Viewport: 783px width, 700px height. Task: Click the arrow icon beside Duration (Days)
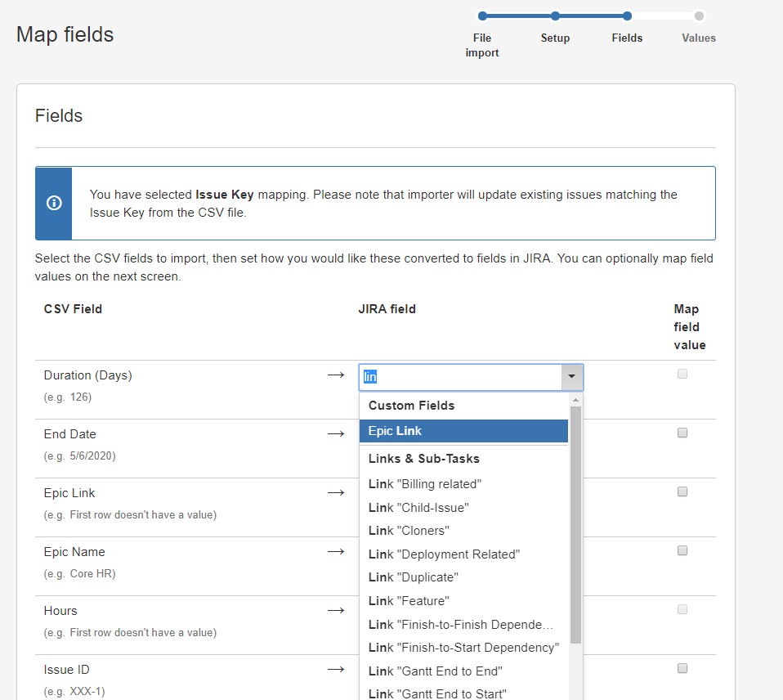point(336,375)
